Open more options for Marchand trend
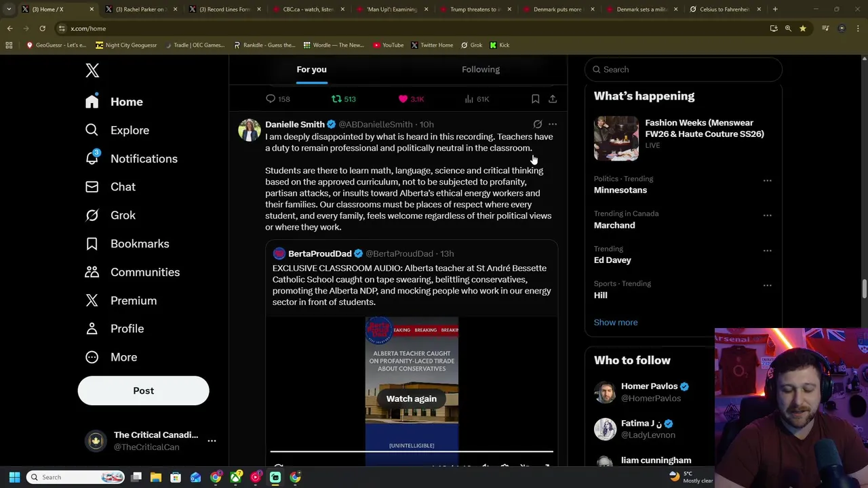Viewport: 868px width, 488px height. click(767, 216)
